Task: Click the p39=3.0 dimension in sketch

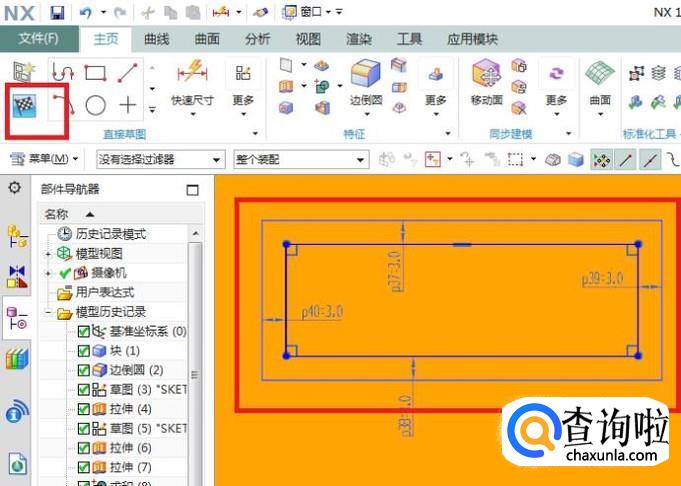Action: 602,279
